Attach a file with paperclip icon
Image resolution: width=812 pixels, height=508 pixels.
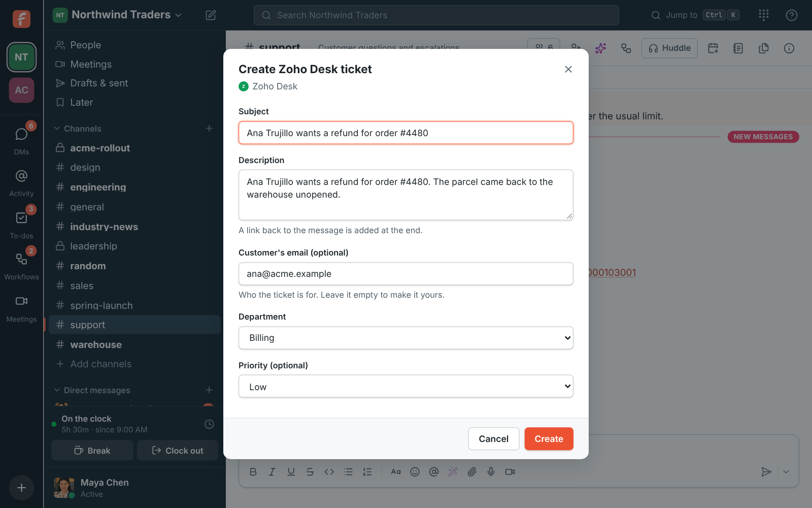coord(472,472)
